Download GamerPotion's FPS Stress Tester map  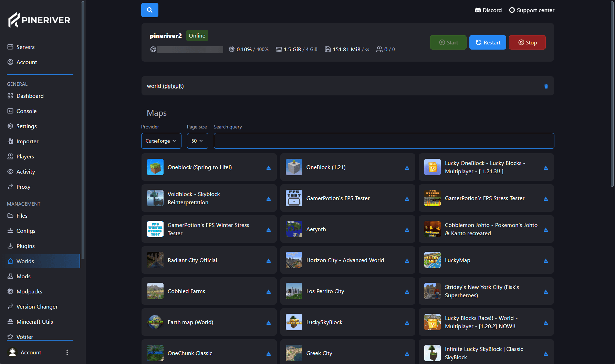546,199
